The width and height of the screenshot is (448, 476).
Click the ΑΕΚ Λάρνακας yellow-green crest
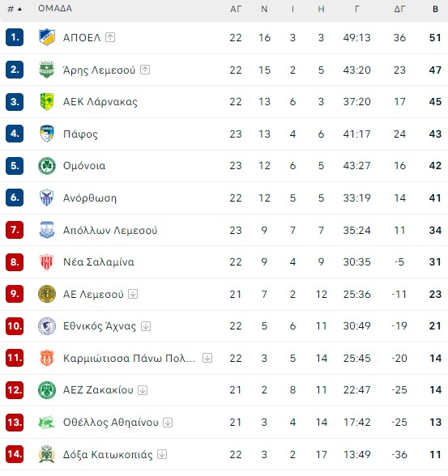47,102
